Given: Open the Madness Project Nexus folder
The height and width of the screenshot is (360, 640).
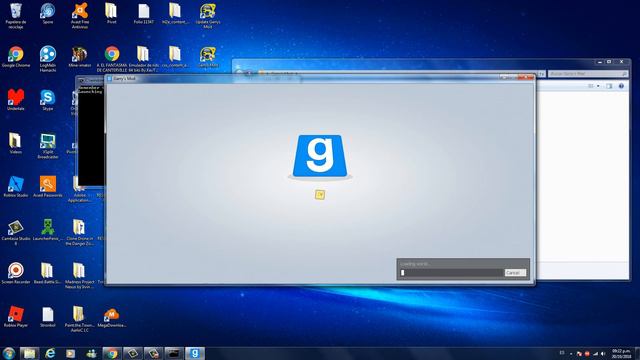Looking at the screenshot, I should pyautogui.click(x=80, y=275).
